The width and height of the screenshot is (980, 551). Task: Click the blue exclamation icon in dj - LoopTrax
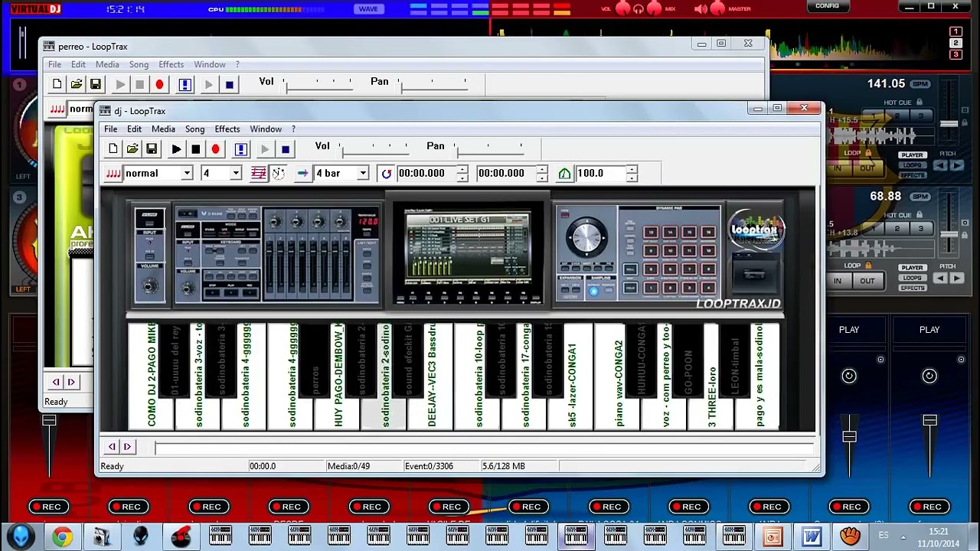point(241,149)
